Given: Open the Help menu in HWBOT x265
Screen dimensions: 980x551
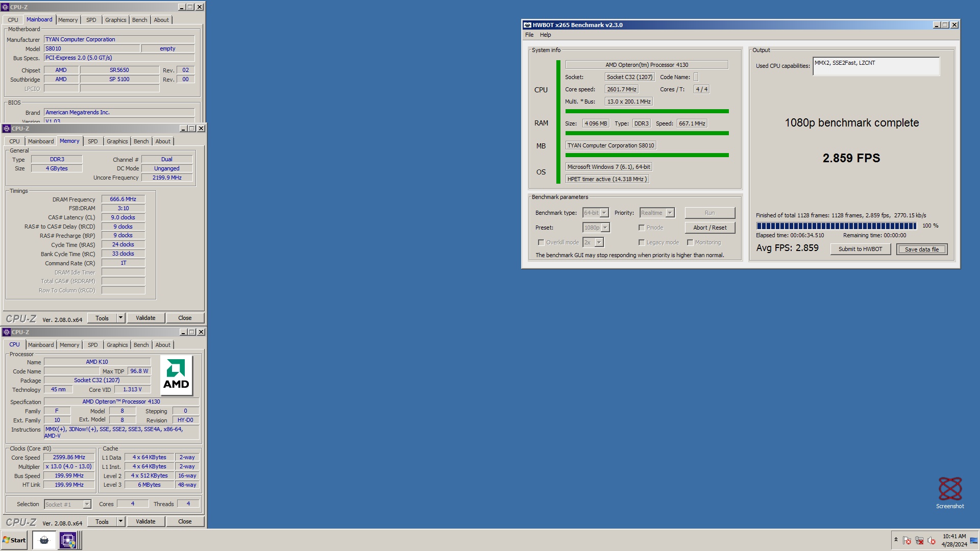Looking at the screenshot, I should point(546,35).
